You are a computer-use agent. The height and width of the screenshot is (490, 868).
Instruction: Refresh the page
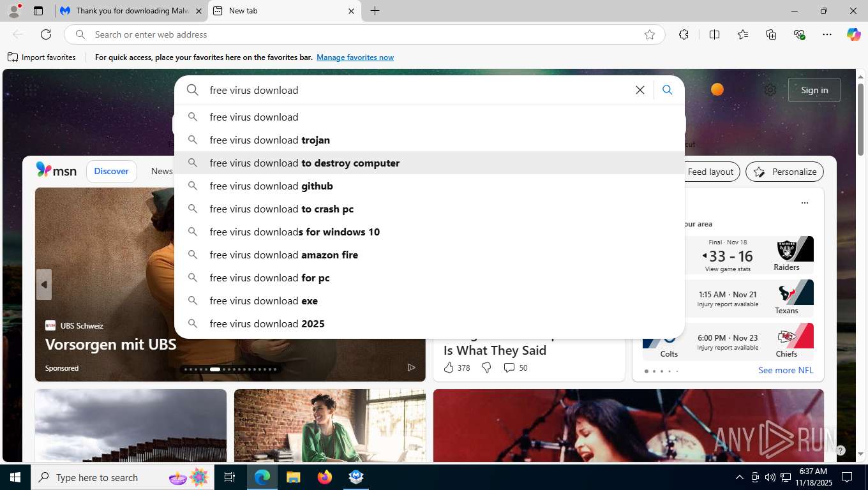[46, 34]
